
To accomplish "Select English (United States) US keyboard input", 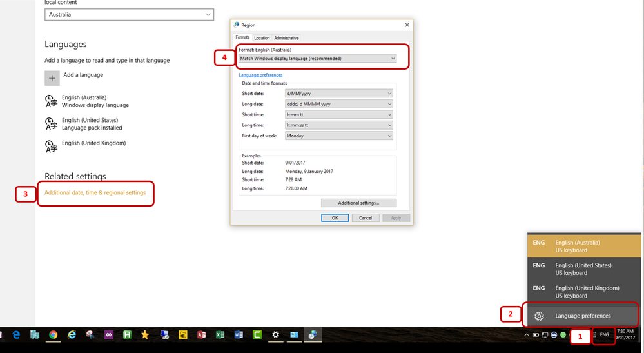I will point(584,268).
